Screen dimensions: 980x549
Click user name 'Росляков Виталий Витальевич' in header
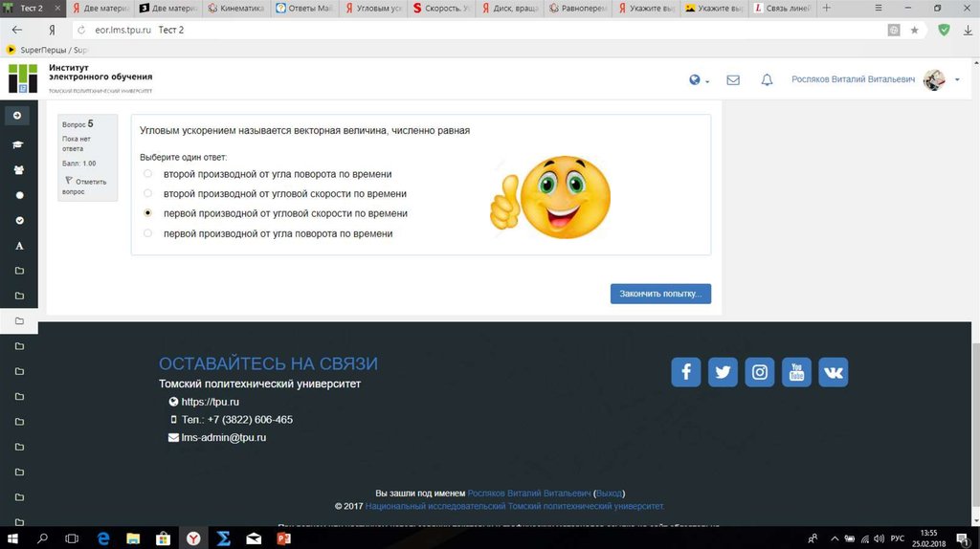click(x=853, y=80)
